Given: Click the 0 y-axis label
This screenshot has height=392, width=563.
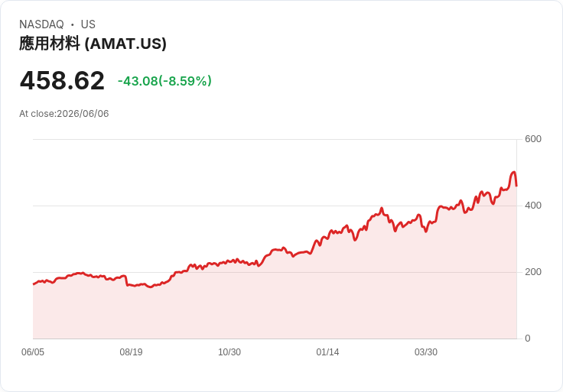Looking at the screenshot, I should click(x=528, y=339).
